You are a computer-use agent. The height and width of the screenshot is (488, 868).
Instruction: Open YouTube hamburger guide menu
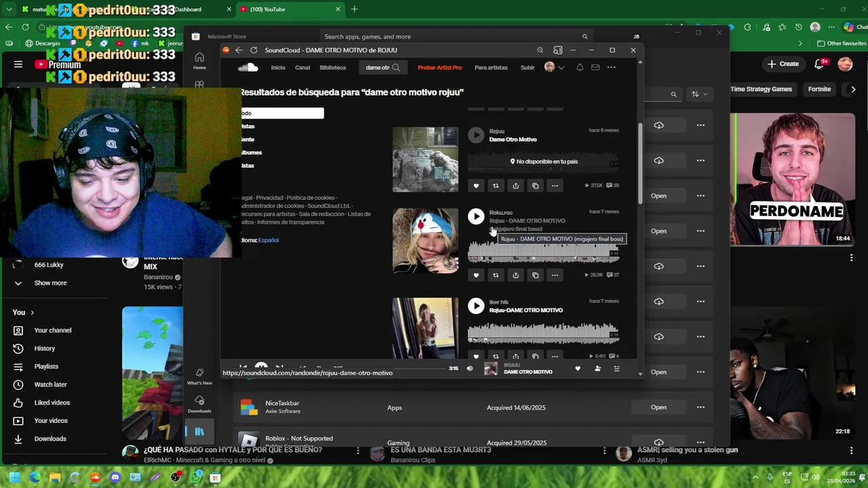18,64
